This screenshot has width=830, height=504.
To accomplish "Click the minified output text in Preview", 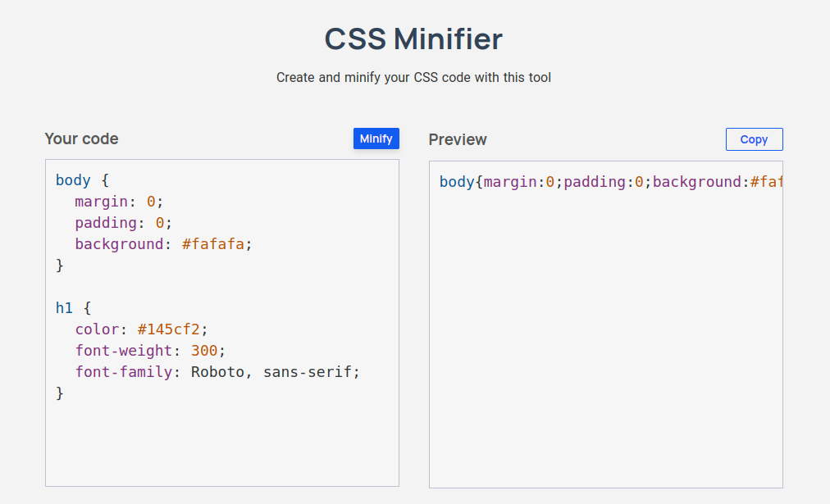I will click(x=607, y=182).
